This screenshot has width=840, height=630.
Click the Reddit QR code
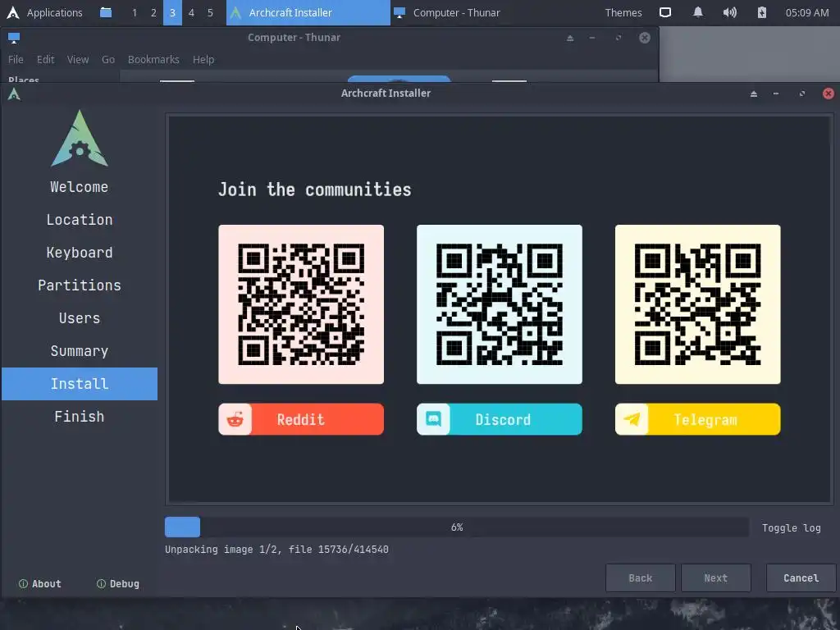301,304
